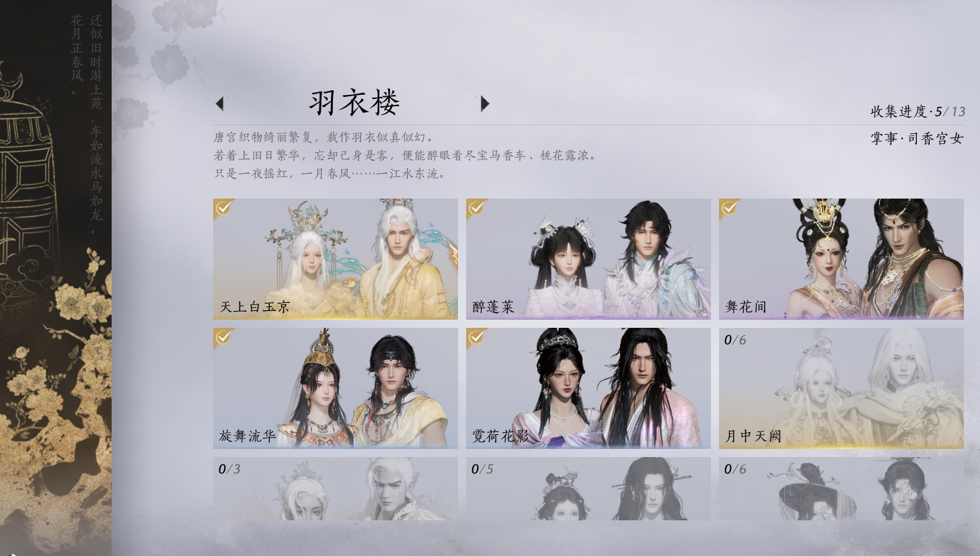Click the collected checkmark on 天上白玉京

pyautogui.click(x=224, y=208)
